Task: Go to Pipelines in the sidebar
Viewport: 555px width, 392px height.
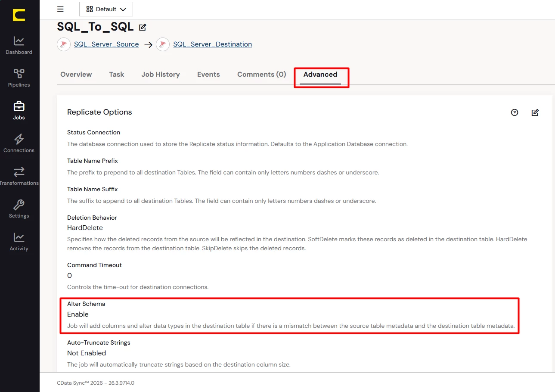Action: click(x=19, y=78)
